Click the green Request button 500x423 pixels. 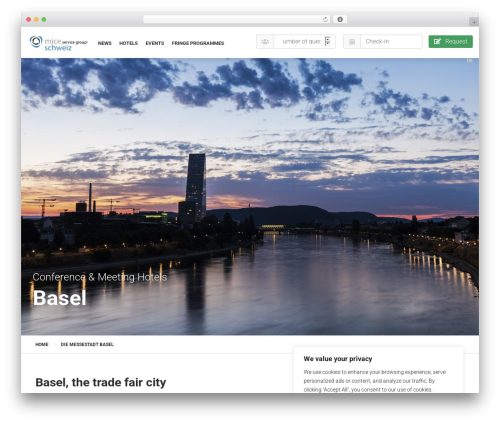450,42
